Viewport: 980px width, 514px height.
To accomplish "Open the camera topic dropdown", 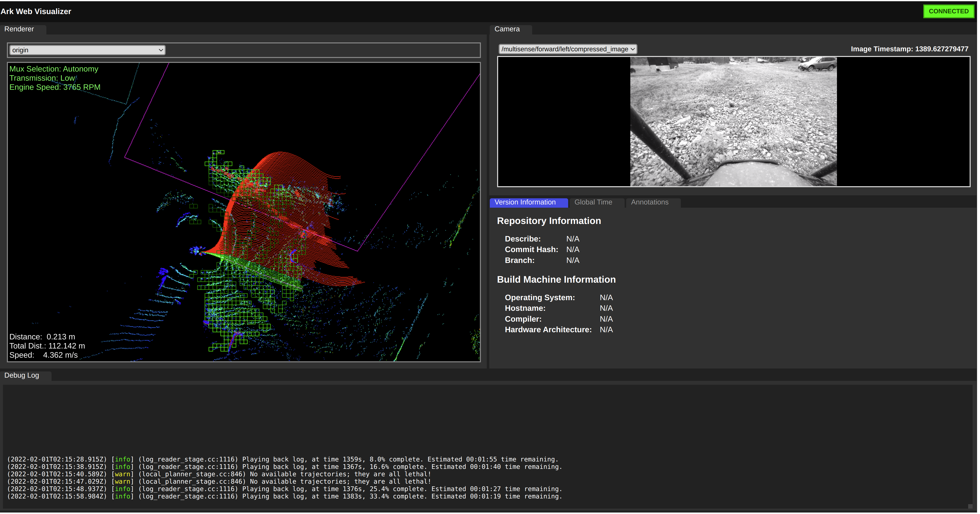I will [568, 49].
